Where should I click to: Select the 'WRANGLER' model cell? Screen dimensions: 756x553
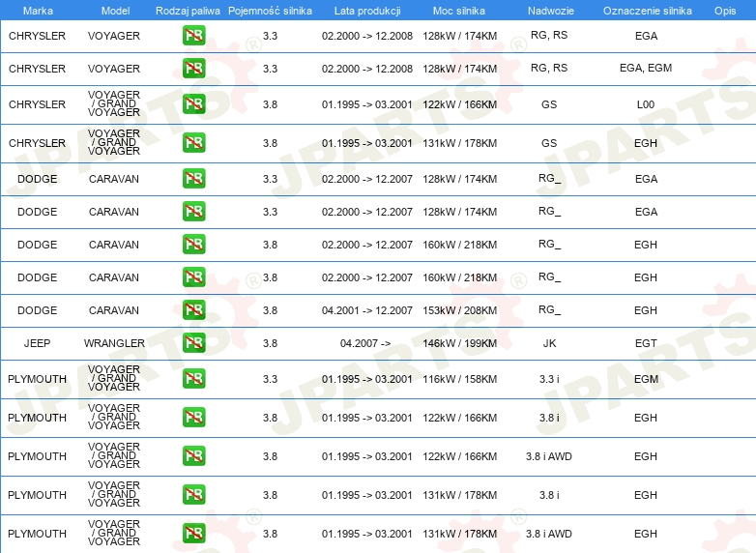(114, 343)
